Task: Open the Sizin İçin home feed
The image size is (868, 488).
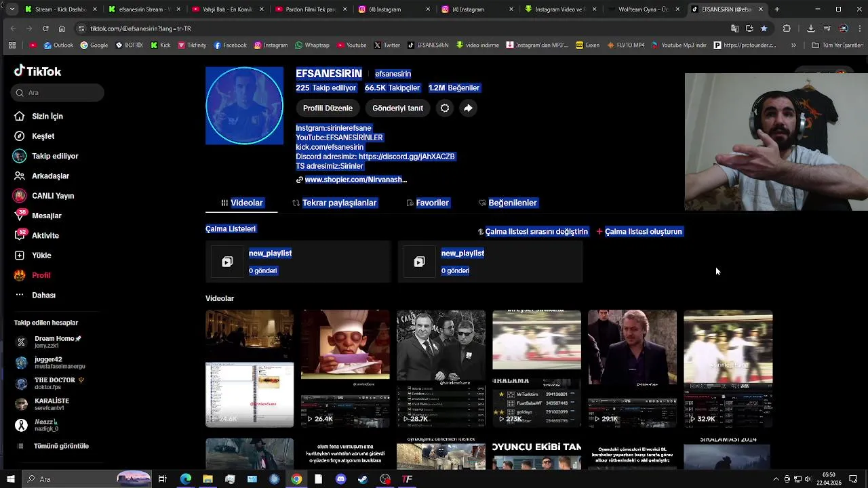Action: pos(39,117)
